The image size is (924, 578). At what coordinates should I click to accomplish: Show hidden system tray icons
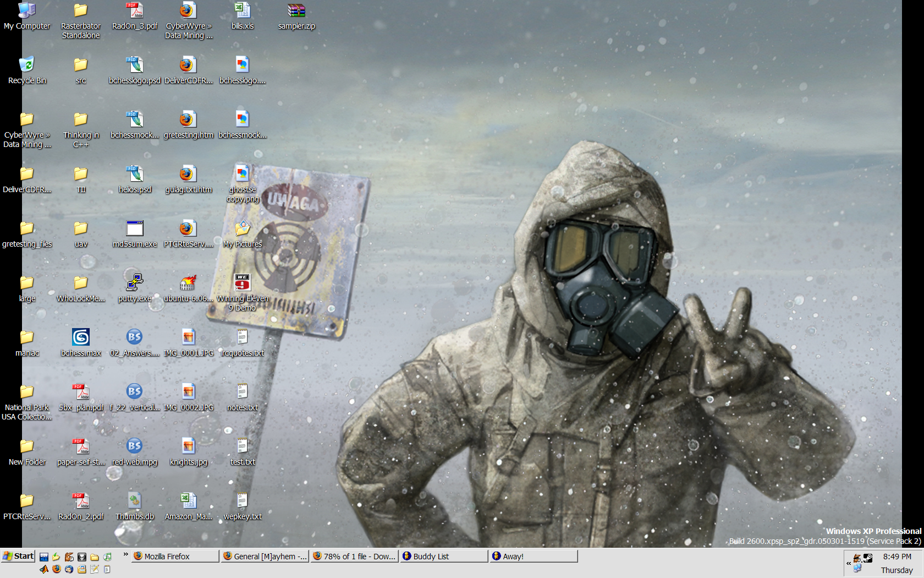pyautogui.click(x=849, y=563)
